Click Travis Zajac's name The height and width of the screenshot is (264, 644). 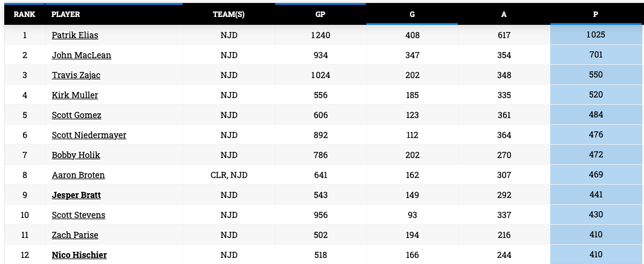76,75
